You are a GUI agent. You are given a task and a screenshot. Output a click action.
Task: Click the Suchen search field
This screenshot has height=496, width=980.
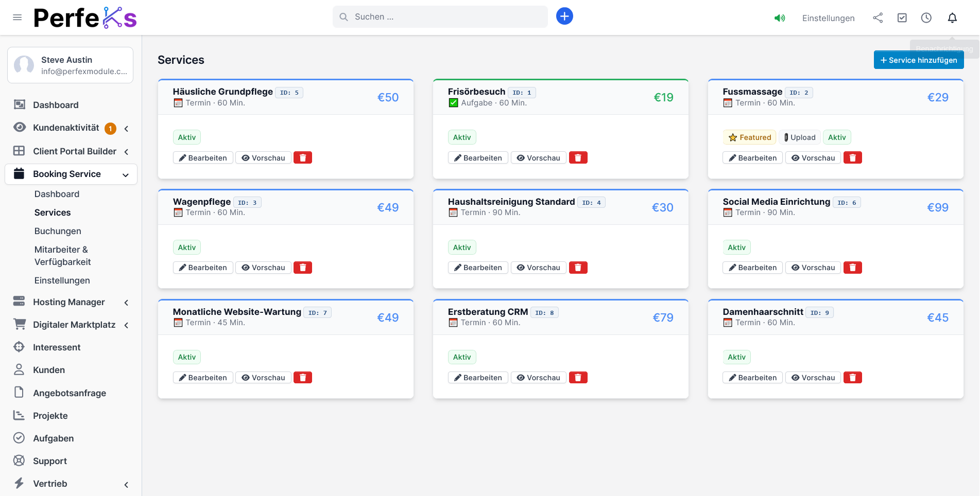tap(440, 17)
